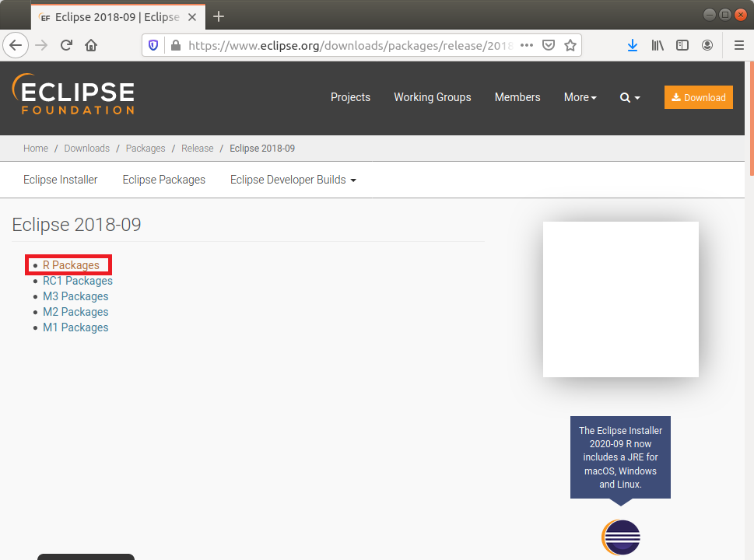Image resolution: width=754 pixels, height=560 pixels.
Task: Click the browser forward arrow
Action: [x=41, y=45]
